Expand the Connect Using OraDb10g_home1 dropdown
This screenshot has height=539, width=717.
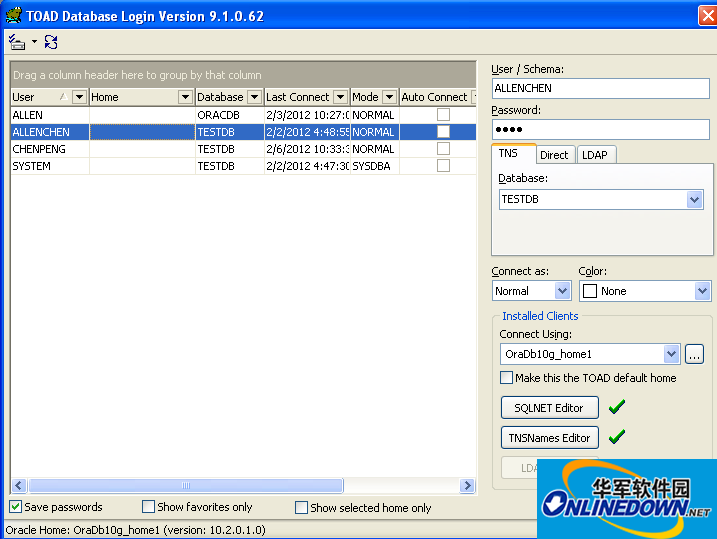pos(671,354)
